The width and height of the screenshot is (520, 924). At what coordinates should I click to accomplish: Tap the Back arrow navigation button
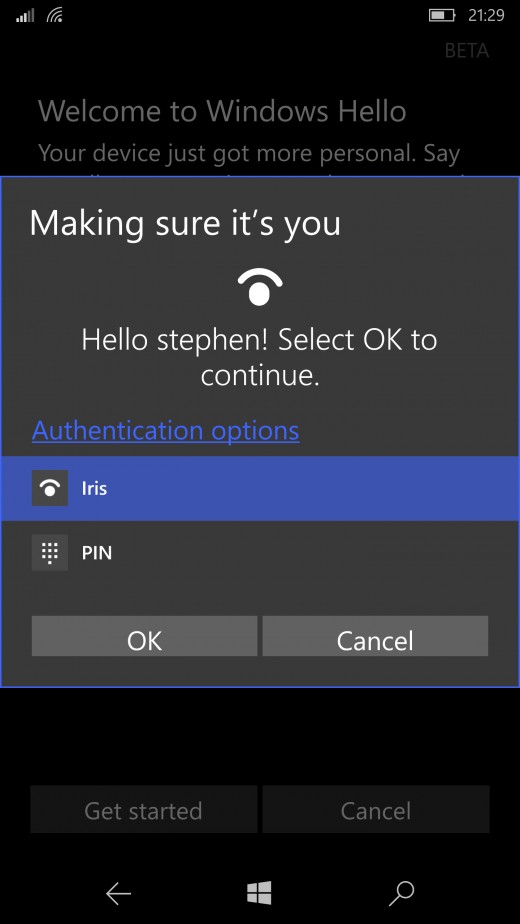pos(119,894)
